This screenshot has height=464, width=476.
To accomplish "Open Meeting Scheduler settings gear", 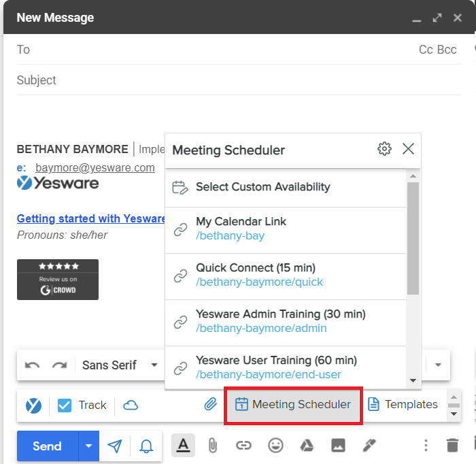I will (x=384, y=149).
